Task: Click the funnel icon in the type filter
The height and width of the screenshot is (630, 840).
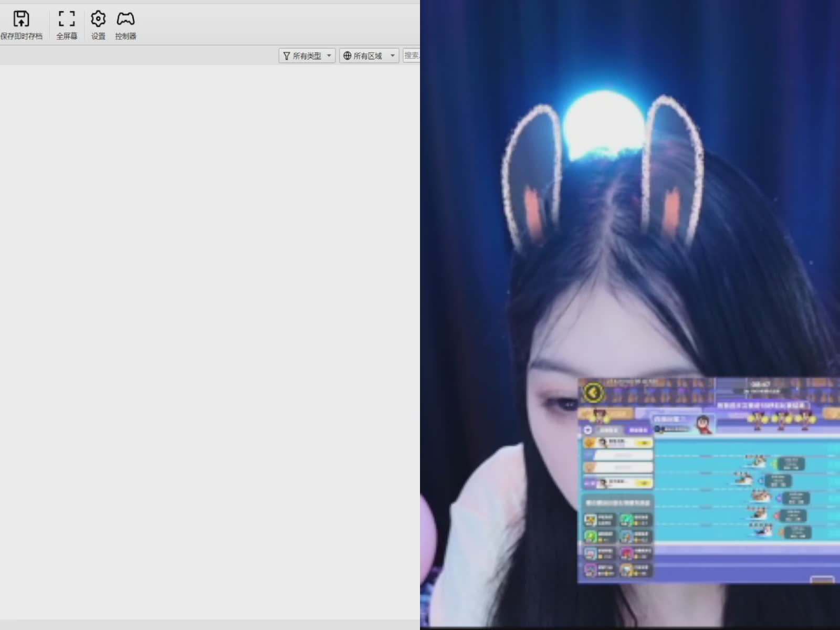Action: [x=287, y=56]
